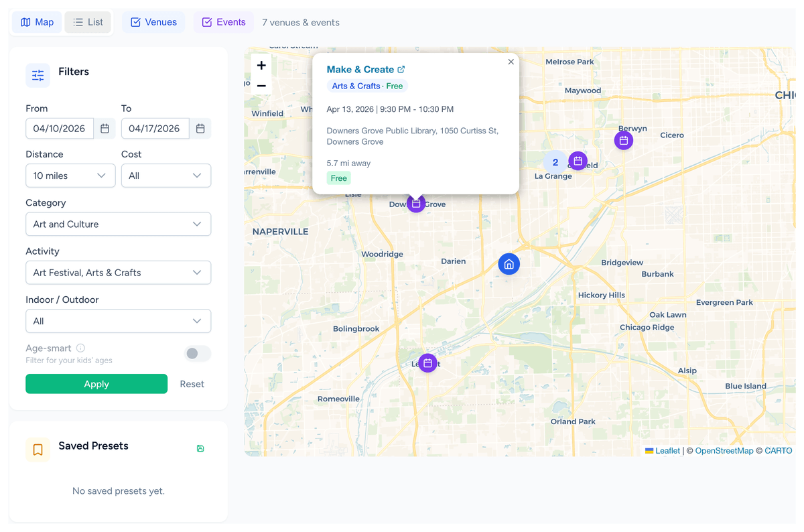The height and width of the screenshot is (532, 804).
Task: Open calendar picker for To date
Action: pos(200,129)
